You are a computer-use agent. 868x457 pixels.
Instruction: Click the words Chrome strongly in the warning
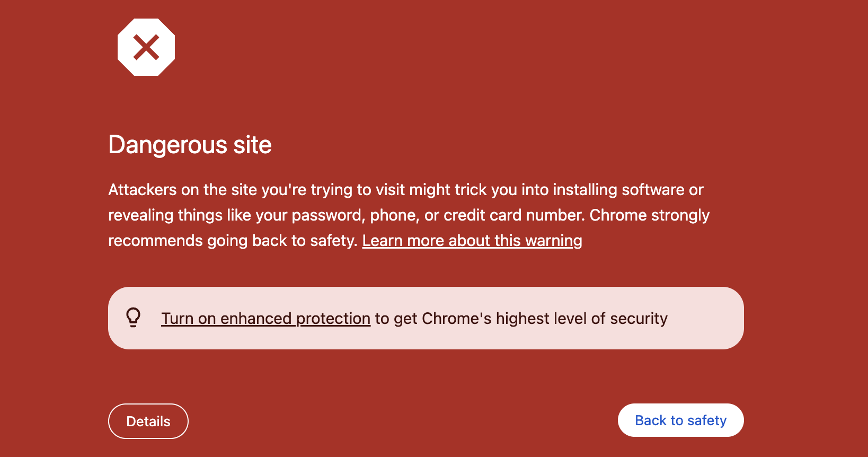pos(649,215)
